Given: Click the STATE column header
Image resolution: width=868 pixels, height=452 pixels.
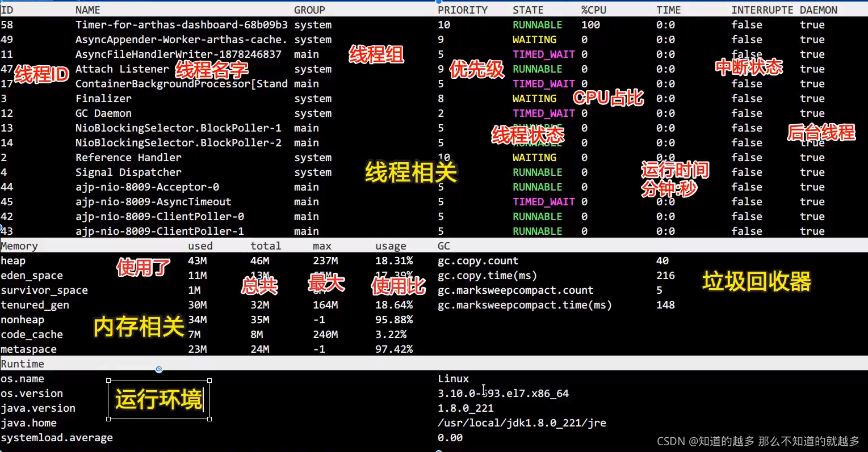Looking at the screenshot, I should point(528,10).
